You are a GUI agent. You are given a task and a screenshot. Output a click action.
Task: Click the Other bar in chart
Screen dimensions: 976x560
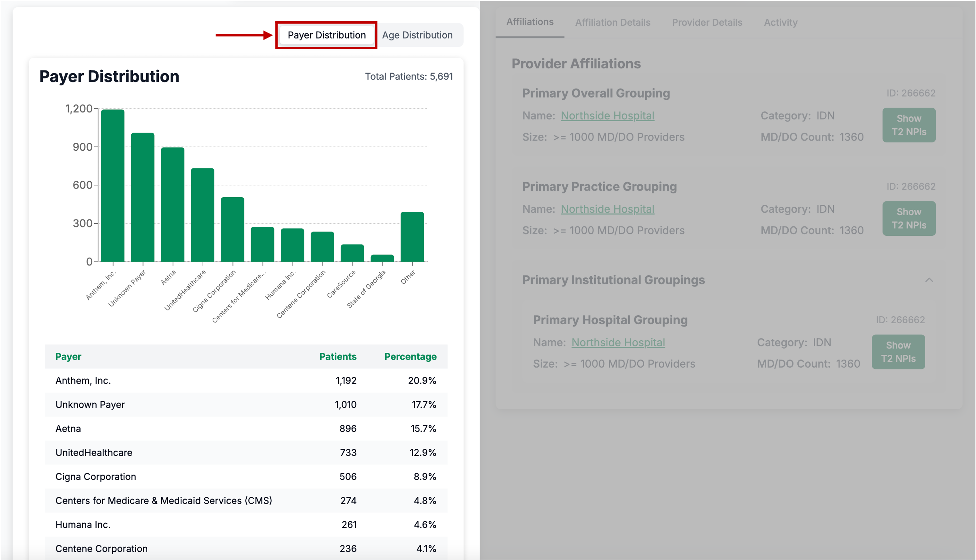(x=412, y=237)
